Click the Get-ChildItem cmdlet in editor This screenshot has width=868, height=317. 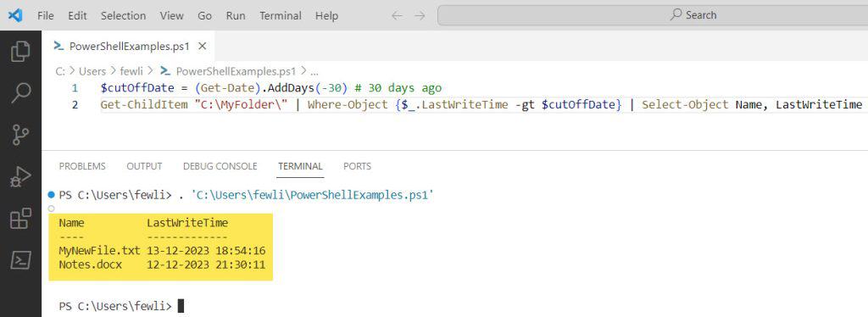145,104
